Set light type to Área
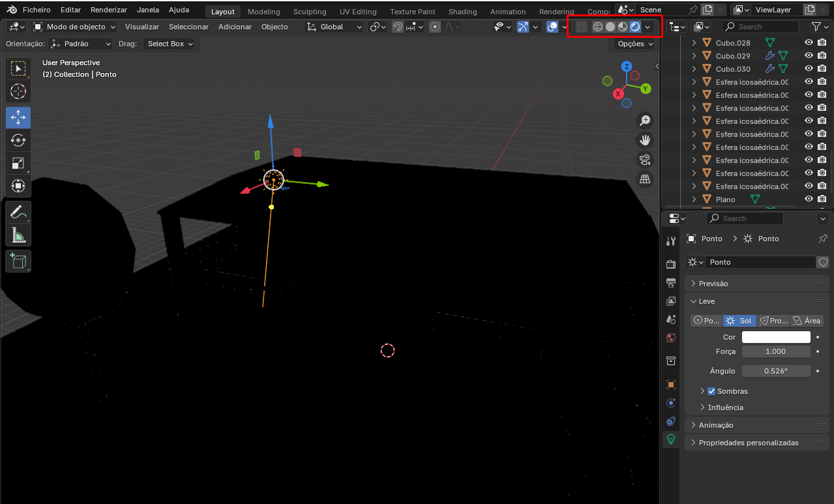This screenshot has width=834, height=504. click(807, 321)
